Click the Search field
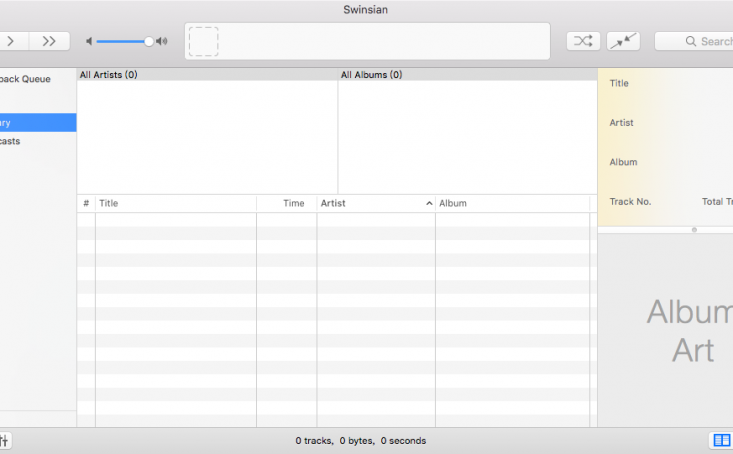 [x=694, y=41]
